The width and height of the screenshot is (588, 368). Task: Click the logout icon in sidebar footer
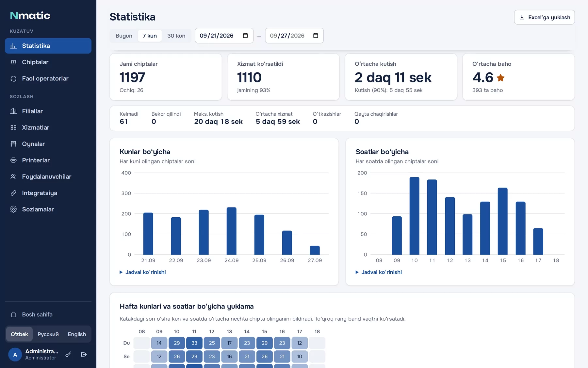[x=84, y=354]
